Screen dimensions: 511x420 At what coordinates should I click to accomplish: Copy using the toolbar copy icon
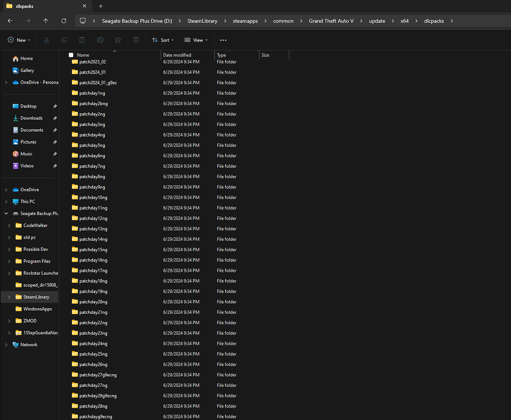coord(64,40)
